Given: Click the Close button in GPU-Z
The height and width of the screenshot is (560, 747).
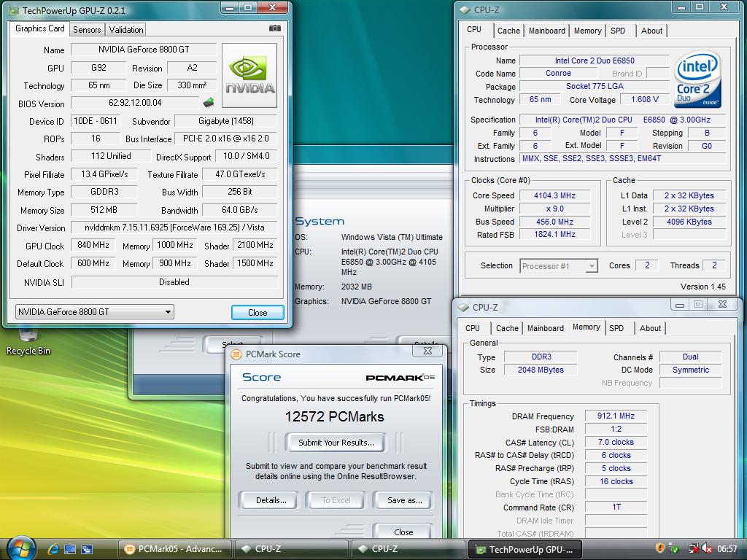Looking at the screenshot, I should (258, 312).
